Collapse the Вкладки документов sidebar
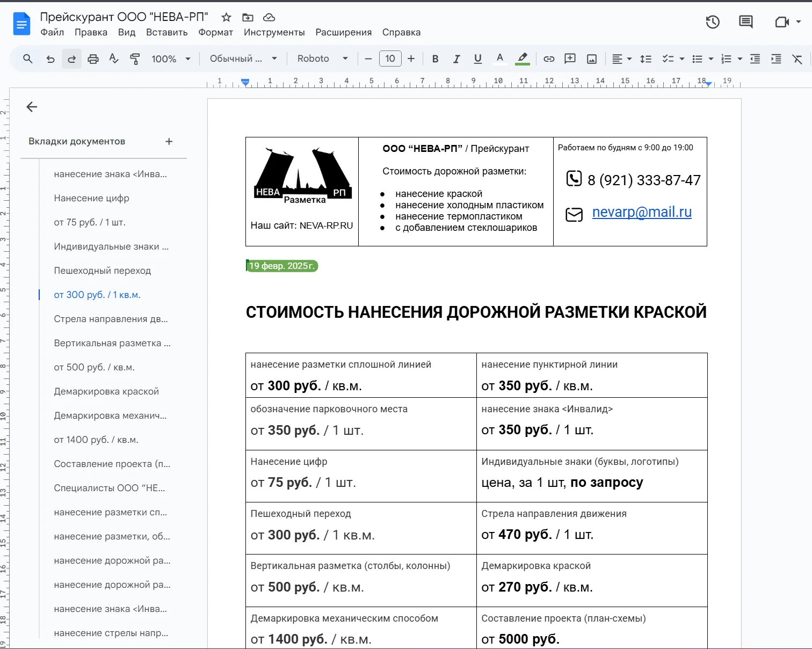The image size is (812, 649). click(31, 107)
